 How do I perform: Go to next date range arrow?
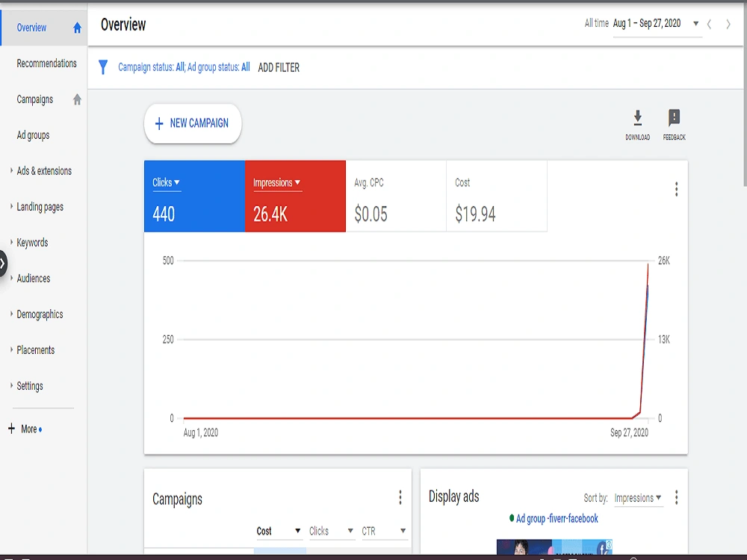point(728,25)
